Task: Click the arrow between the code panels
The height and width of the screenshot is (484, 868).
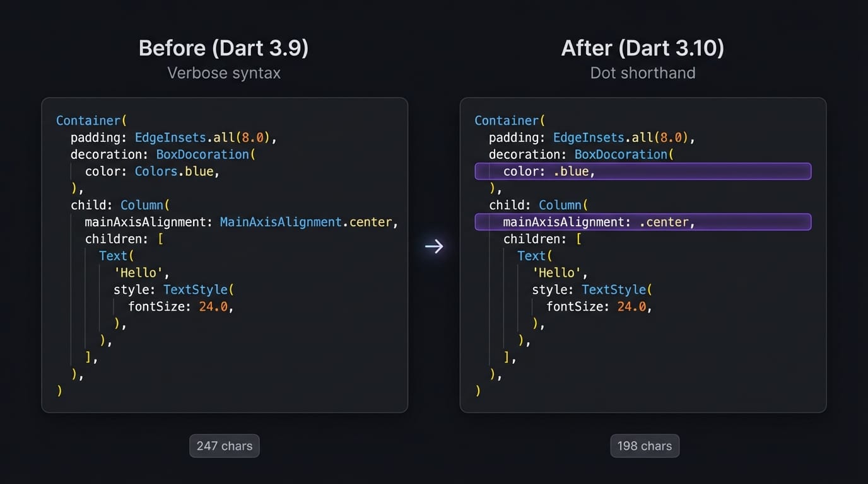Action: point(434,247)
